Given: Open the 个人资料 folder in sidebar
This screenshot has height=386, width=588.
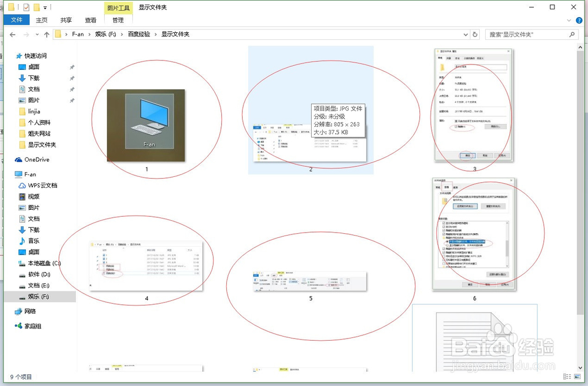Looking at the screenshot, I should click(x=39, y=123).
